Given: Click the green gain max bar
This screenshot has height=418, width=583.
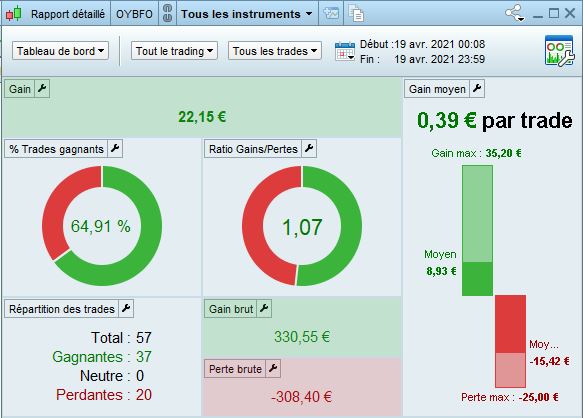Looking at the screenshot, I should click(x=477, y=231).
